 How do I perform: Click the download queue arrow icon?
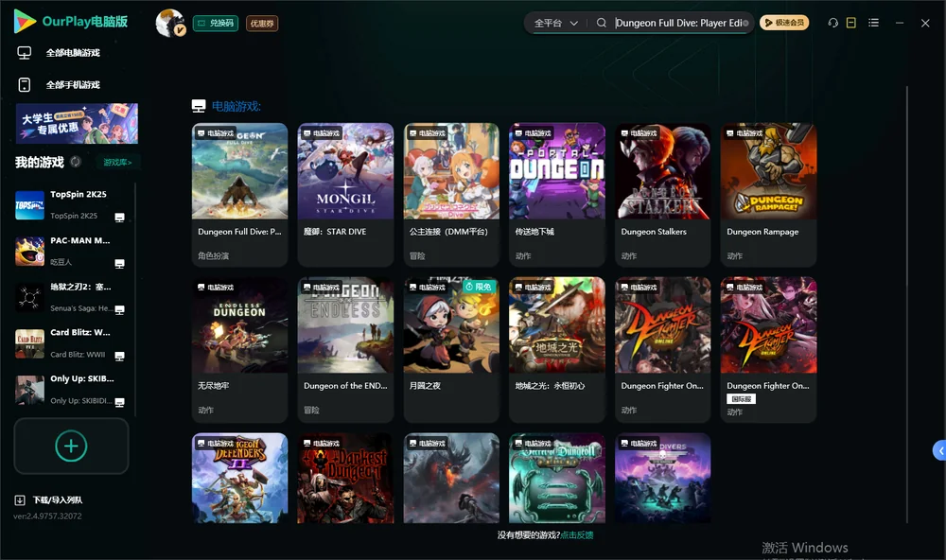(x=20, y=499)
